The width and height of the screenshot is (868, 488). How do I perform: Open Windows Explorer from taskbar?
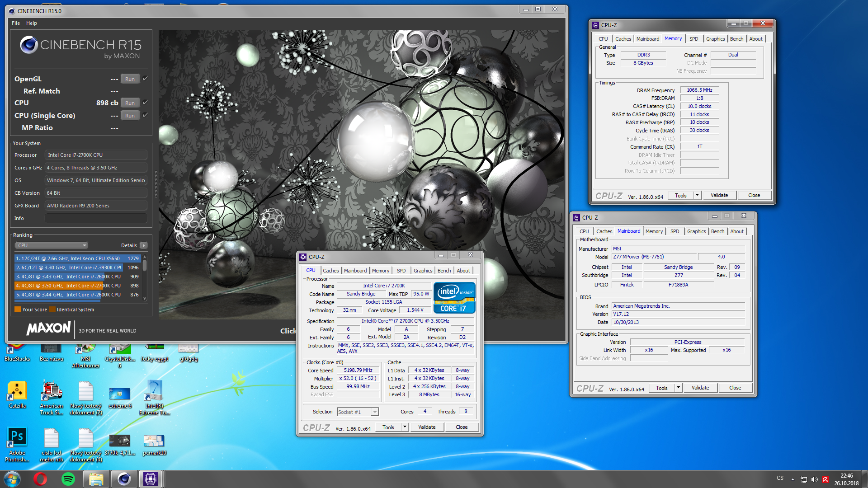click(96, 479)
